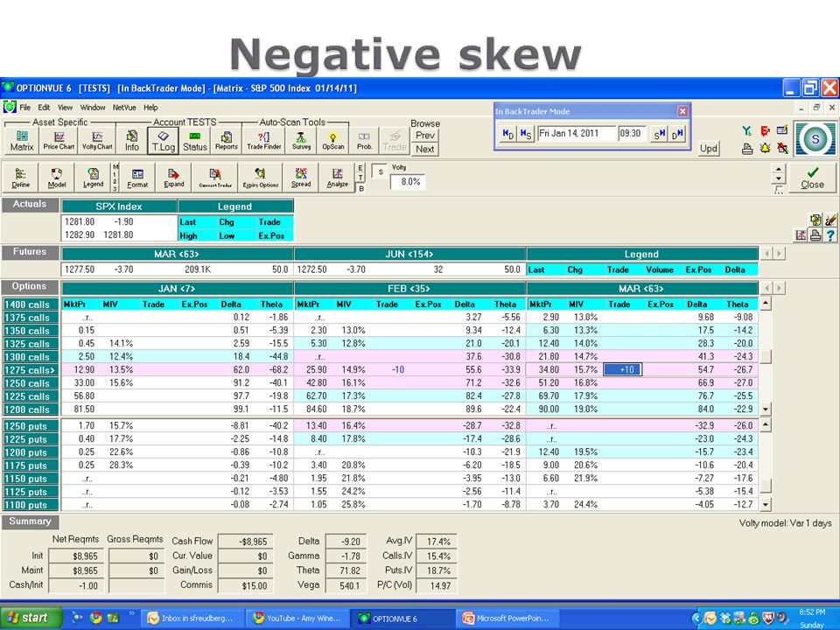840x630 pixels.
Task: Open the Reports button
Action: (x=226, y=140)
